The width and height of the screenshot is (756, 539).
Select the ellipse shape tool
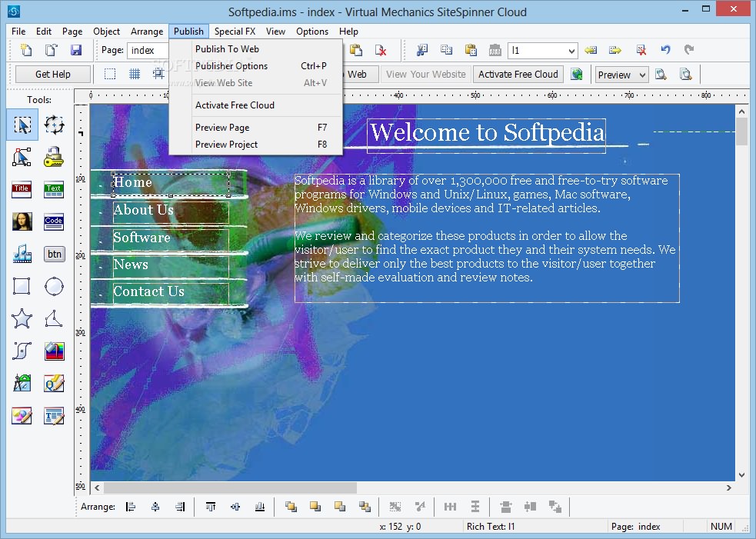pyautogui.click(x=54, y=286)
